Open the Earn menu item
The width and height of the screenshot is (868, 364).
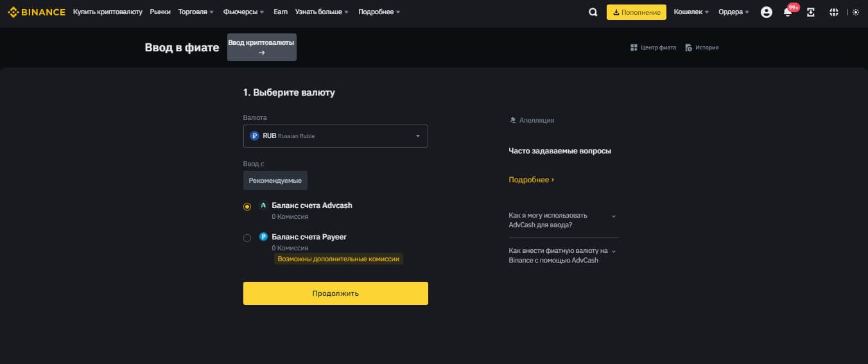[281, 12]
